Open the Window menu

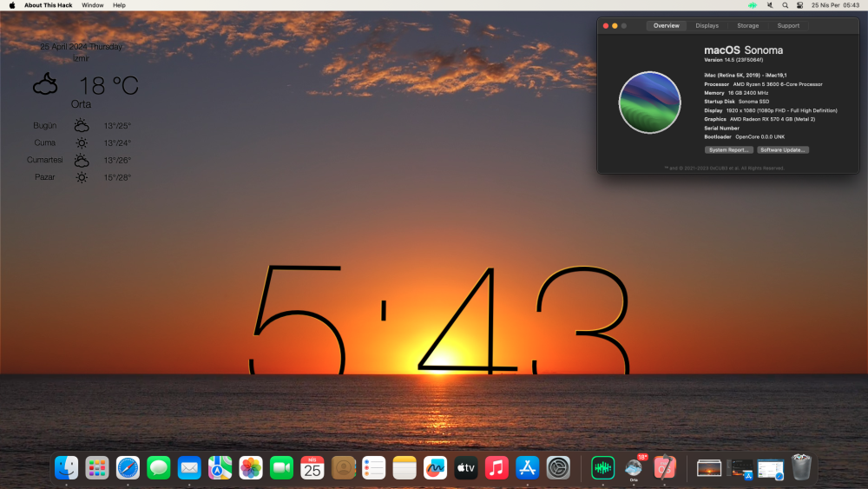(93, 5)
